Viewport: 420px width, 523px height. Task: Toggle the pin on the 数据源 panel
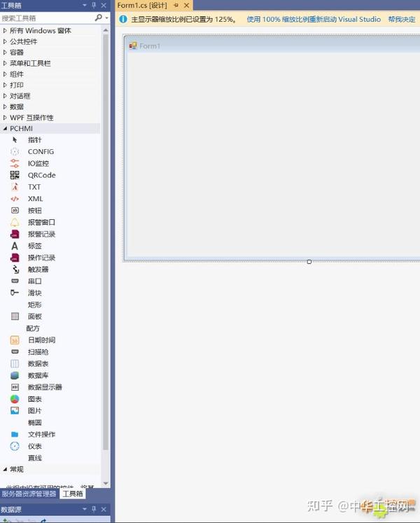(94, 509)
